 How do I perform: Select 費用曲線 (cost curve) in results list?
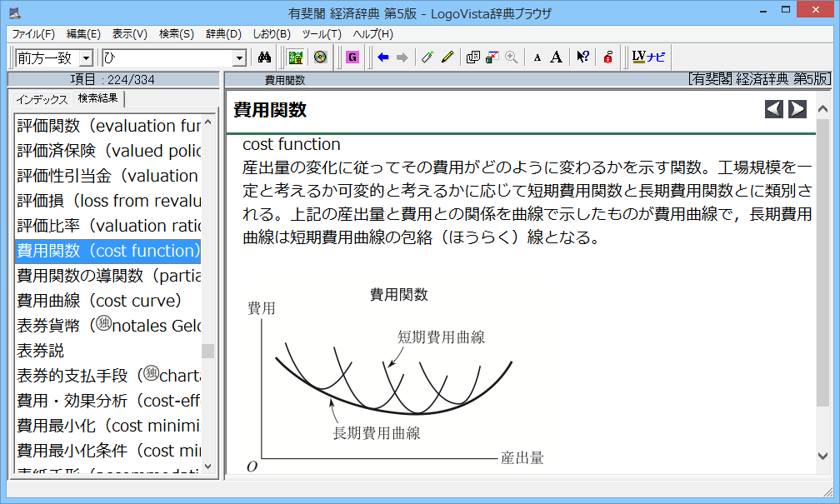click(x=99, y=301)
